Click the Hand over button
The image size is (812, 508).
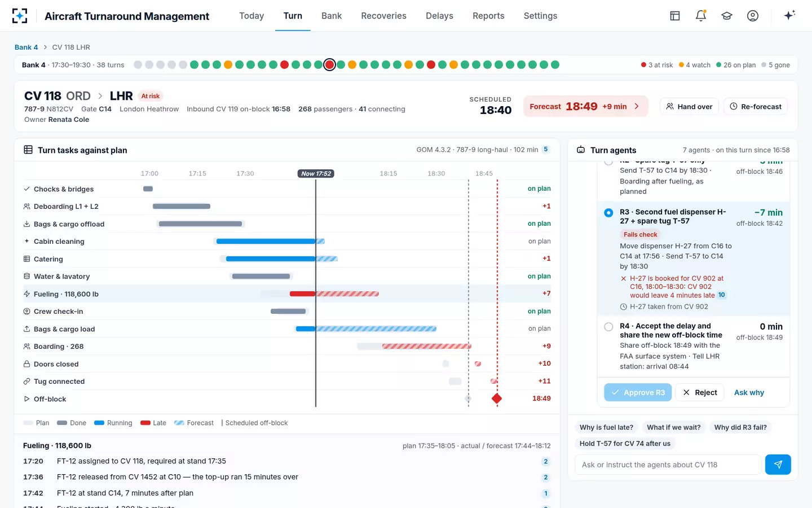tap(689, 106)
